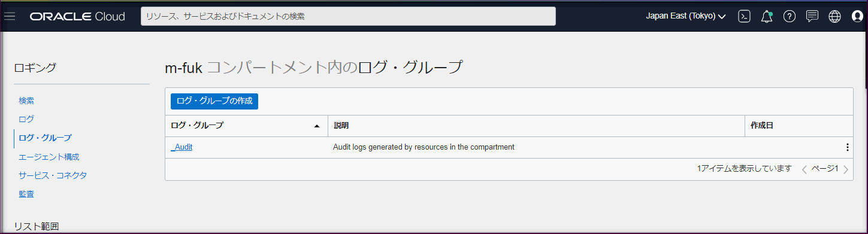
Task: Open the user profile avatar
Action: [x=857, y=16]
